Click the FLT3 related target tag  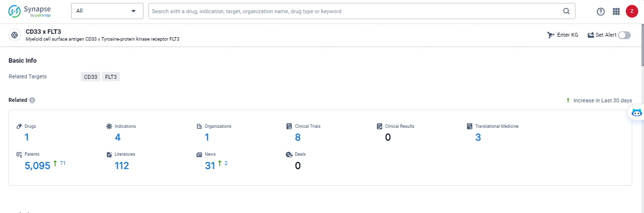click(x=111, y=77)
